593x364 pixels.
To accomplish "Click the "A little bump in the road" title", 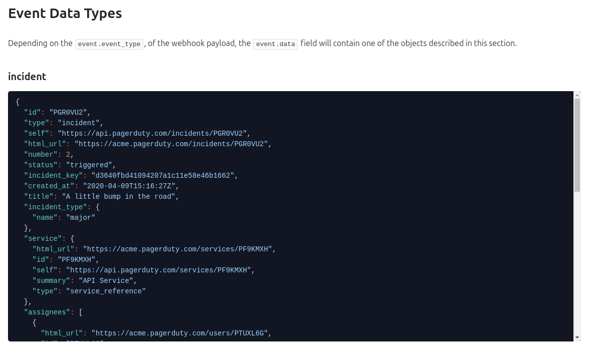I will point(118,196).
